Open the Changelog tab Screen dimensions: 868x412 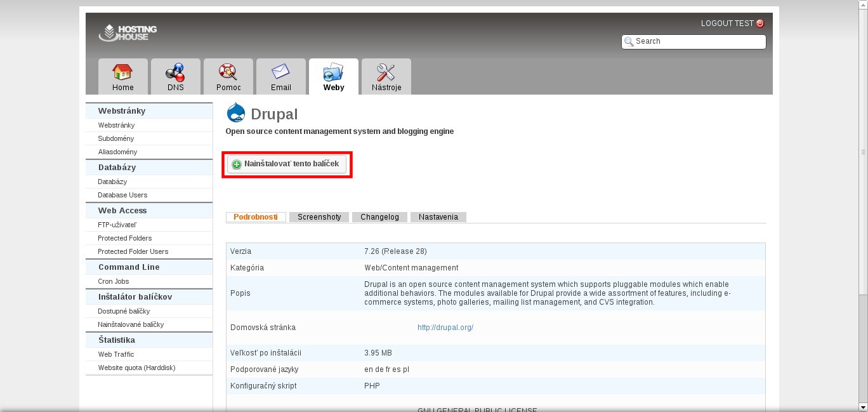[x=379, y=217]
